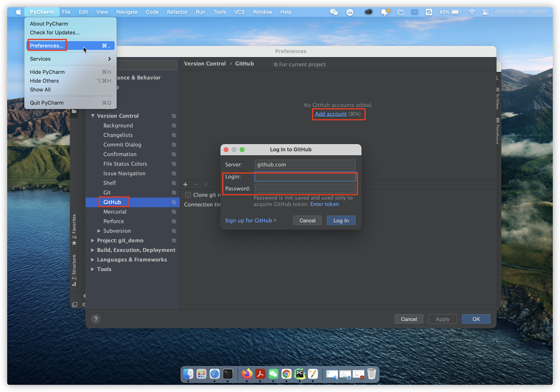Click the Add account link

(331, 114)
